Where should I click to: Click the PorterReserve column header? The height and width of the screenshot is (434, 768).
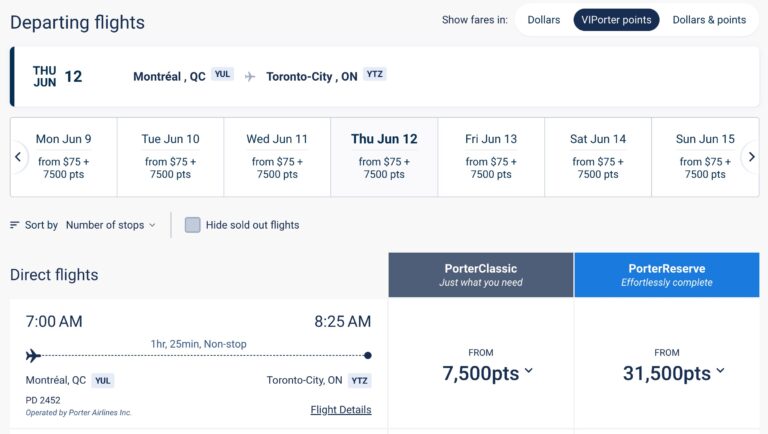[x=666, y=275]
